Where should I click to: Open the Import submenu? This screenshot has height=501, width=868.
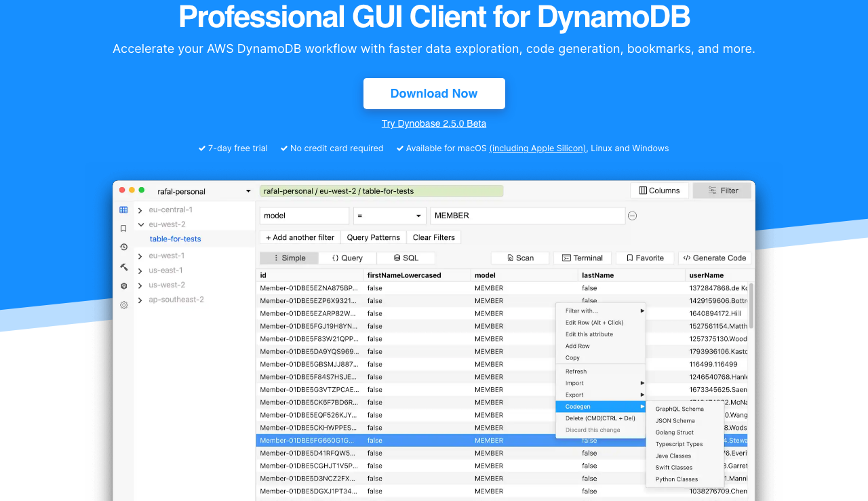(601, 383)
